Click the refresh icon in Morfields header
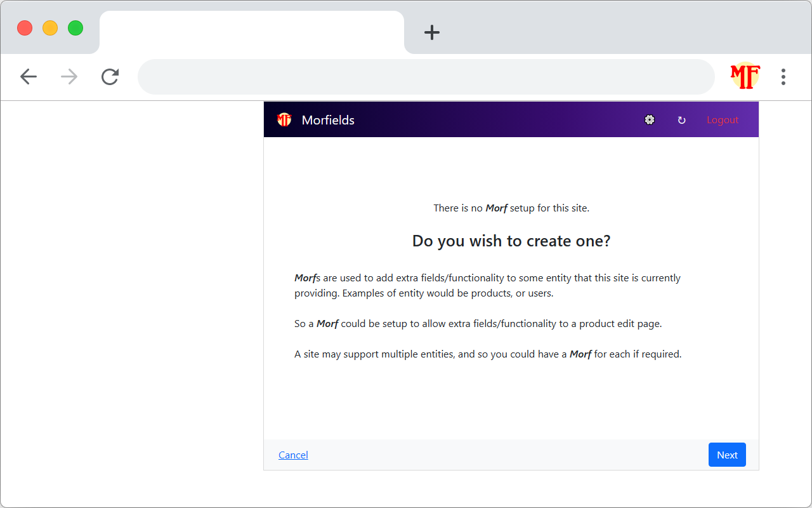This screenshot has height=508, width=812. coord(681,120)
